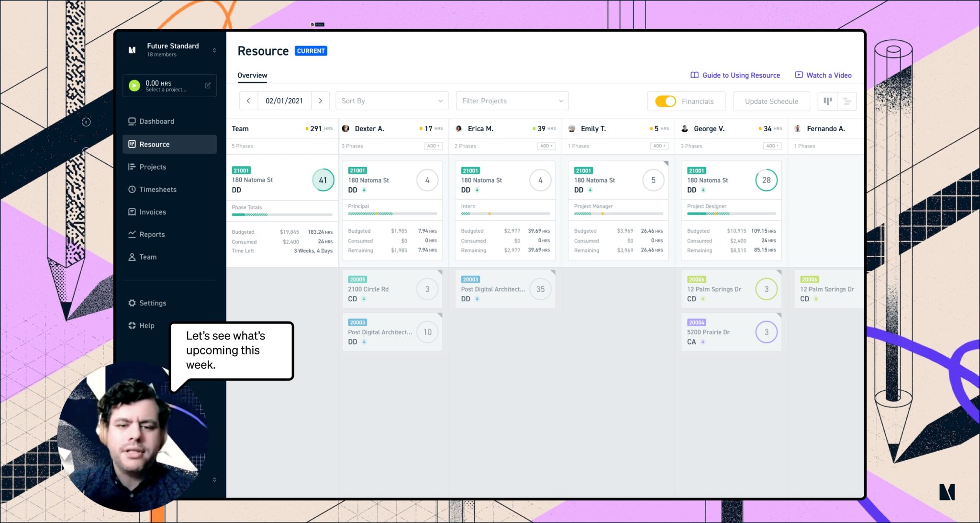
Task: Go to previous week arrow
Action: (248, 101)
